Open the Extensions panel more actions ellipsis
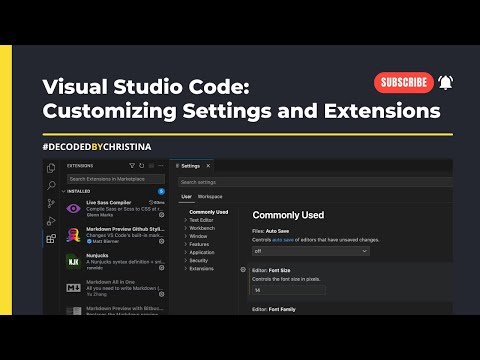 coord(161,166)
